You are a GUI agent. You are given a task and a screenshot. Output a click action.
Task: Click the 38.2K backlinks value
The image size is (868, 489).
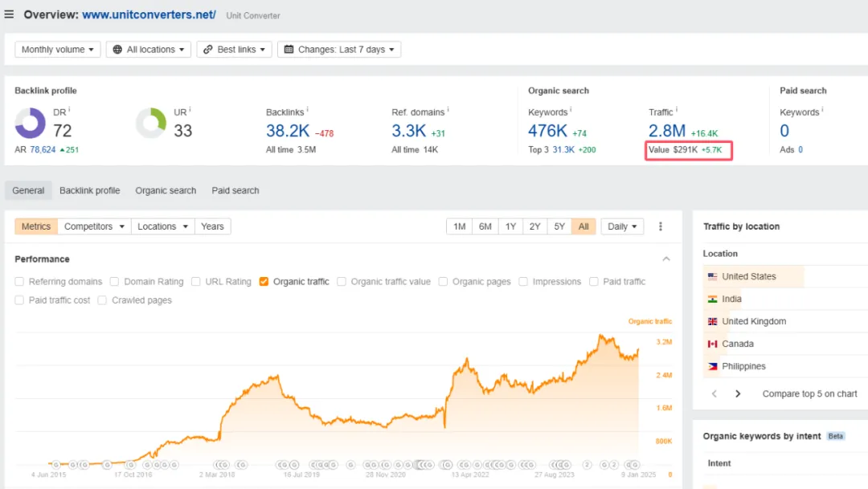288,131
